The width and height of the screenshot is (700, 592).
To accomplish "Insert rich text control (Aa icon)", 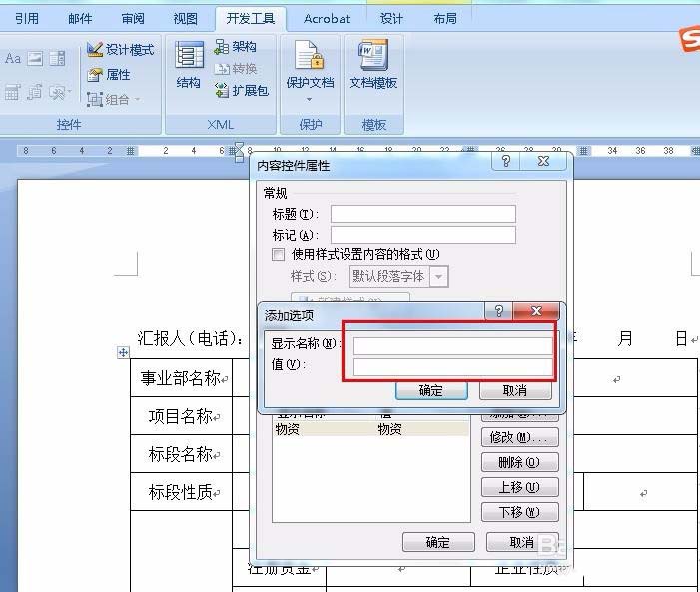I will point(13,58).
